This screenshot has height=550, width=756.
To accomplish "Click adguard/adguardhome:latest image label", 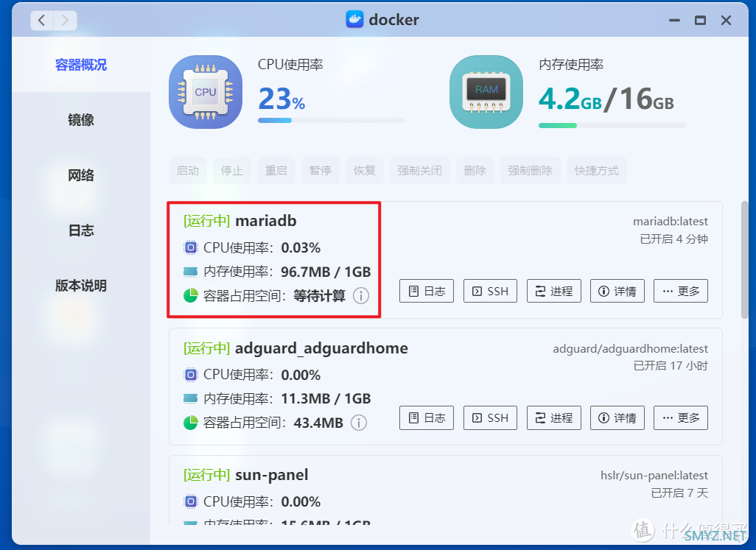I will click(x=630, y=349).
